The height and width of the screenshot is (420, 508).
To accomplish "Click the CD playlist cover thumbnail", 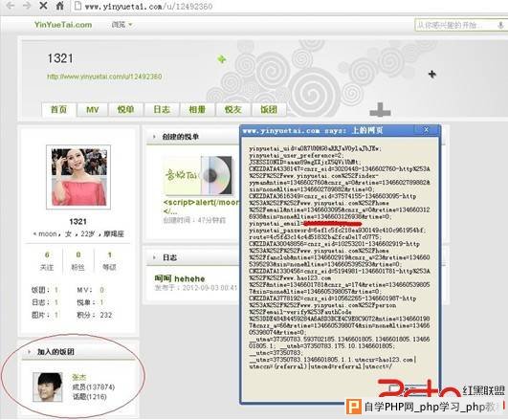I will coord(199,175).
